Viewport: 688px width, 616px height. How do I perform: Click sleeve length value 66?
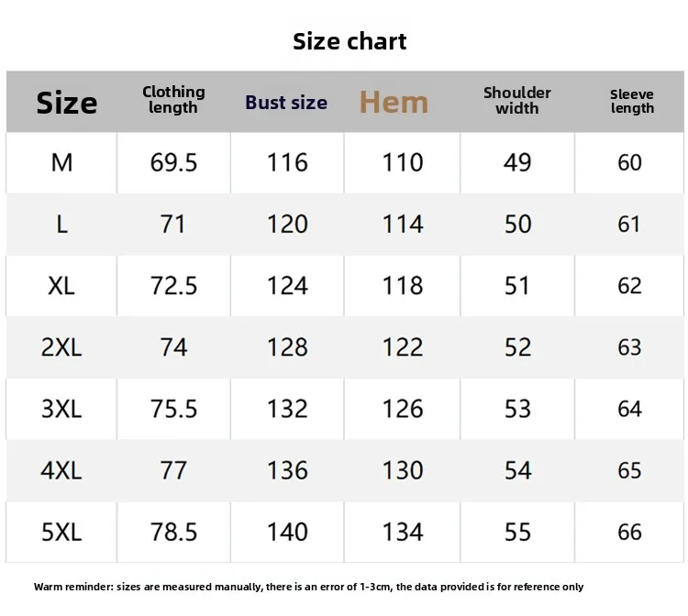coord(629,532)
